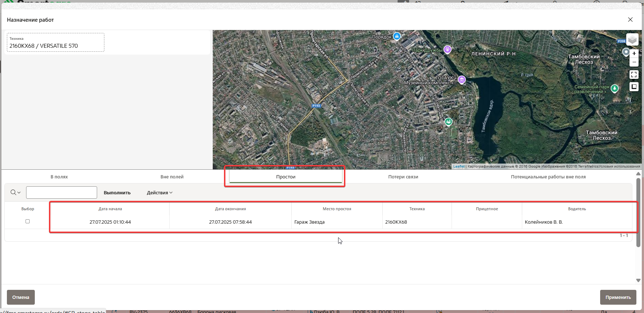This screenshot has height=313, width=644.
Task: Switch to the В полях tab
Action: (x=59, y=177)
